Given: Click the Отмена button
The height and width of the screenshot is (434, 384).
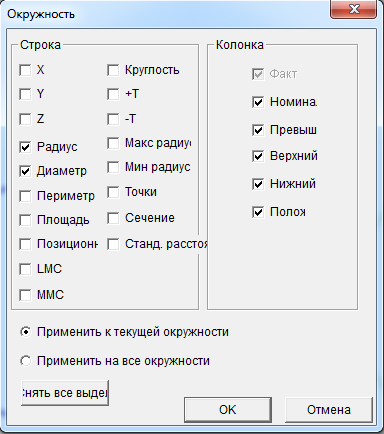Looking at the screenshot, I should (x=329, y=410).
